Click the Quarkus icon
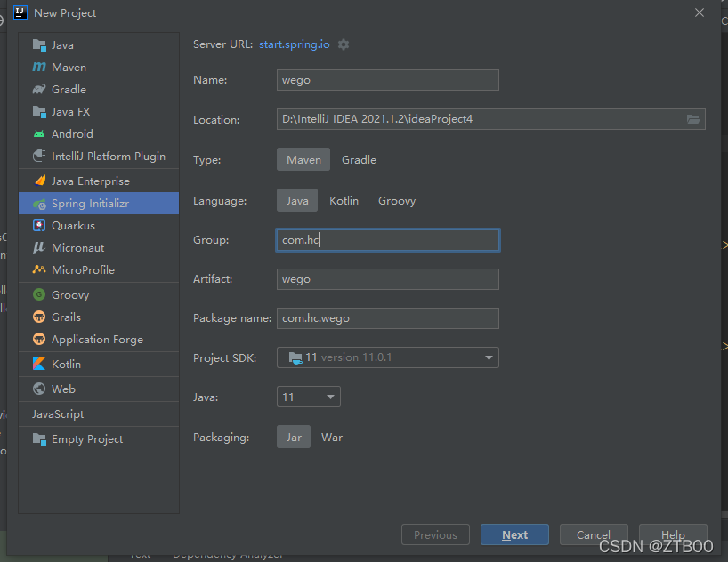The image size is (728, 562). (39, 225)
